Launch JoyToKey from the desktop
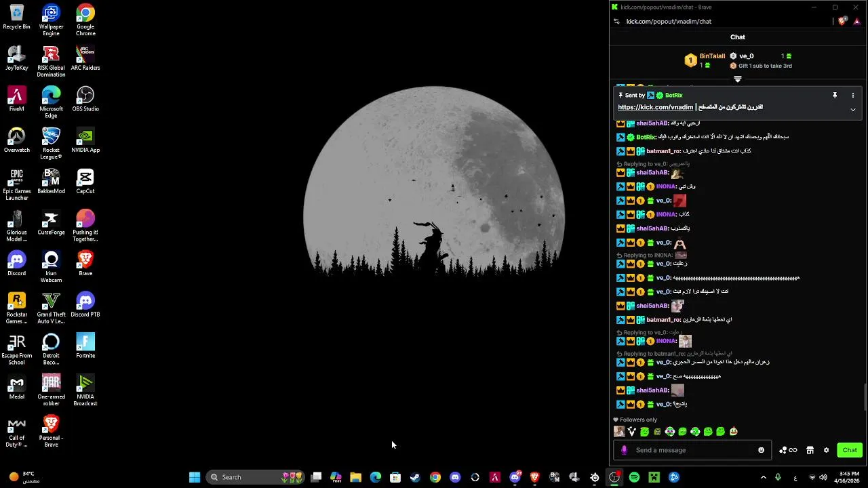 click(16, 58)
